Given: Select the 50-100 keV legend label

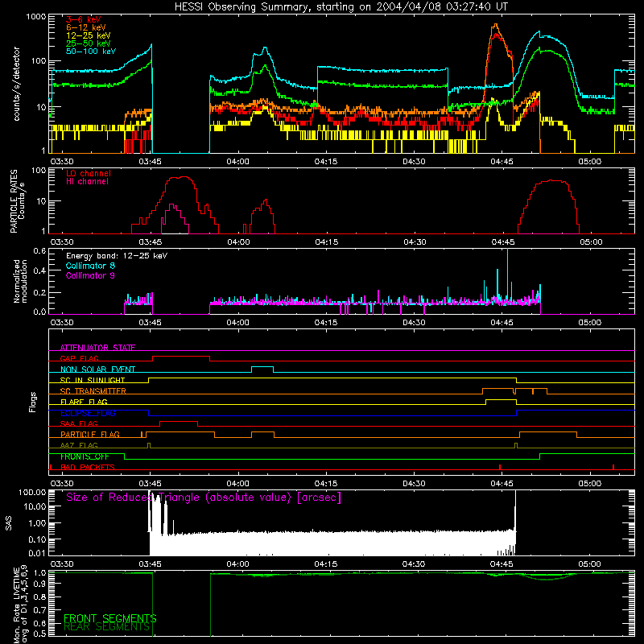Looking at the screenshot, I should pos(91,52).
